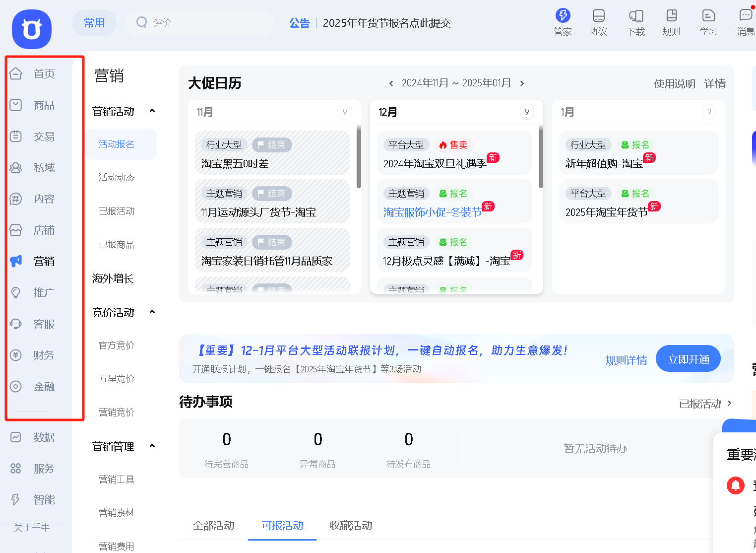Open the 规则详情 link
The width and height of the screenshot is (756, 553).
point(626,360)
